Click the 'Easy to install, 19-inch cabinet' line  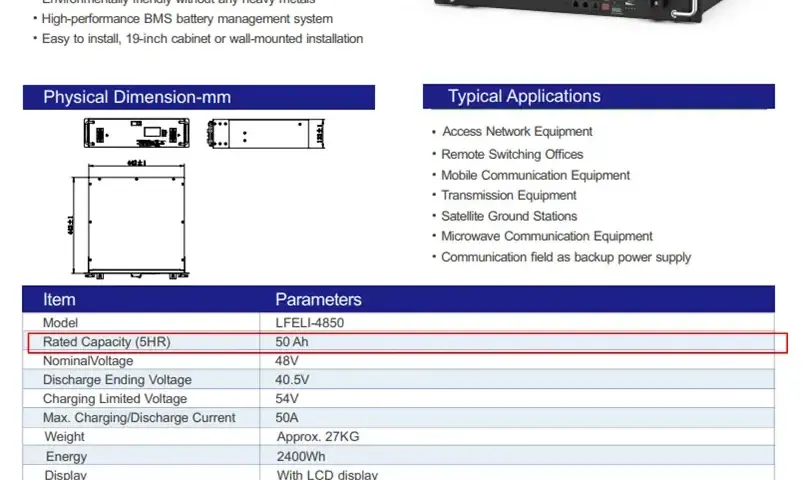[x=202, y=39]
